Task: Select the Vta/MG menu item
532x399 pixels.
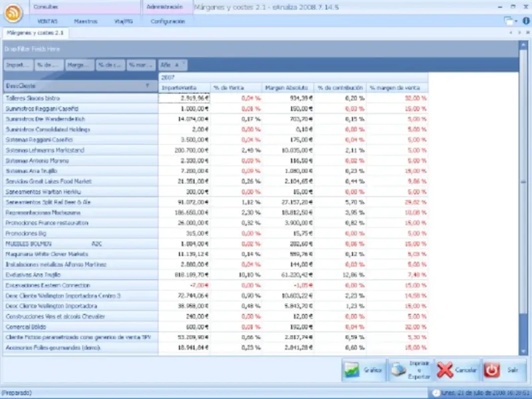Action: pyautogui.click(x=124, y=21)
